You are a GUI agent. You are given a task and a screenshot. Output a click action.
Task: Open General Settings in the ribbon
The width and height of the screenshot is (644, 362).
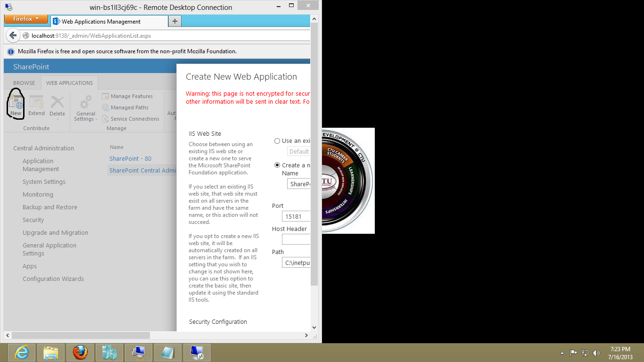pos(86,108)
